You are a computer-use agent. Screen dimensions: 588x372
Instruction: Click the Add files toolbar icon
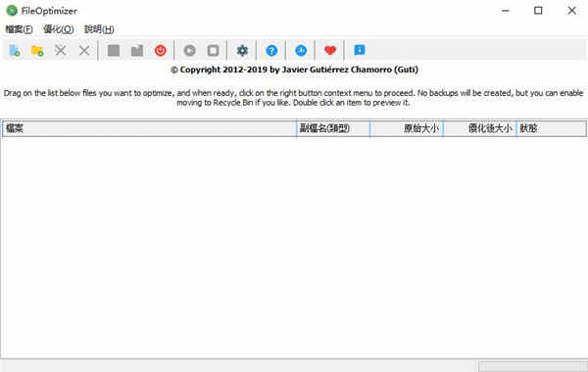coord(15,50)
